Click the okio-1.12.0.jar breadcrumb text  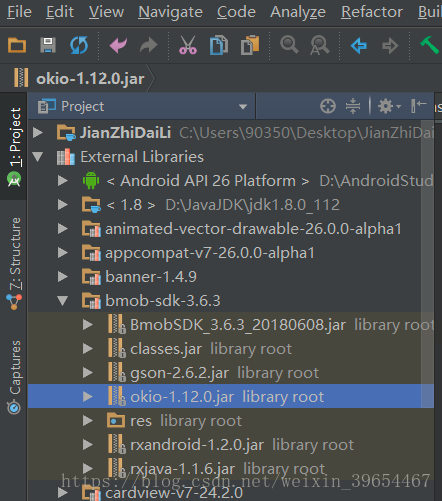pyautogui.click(x=90, y=79)
